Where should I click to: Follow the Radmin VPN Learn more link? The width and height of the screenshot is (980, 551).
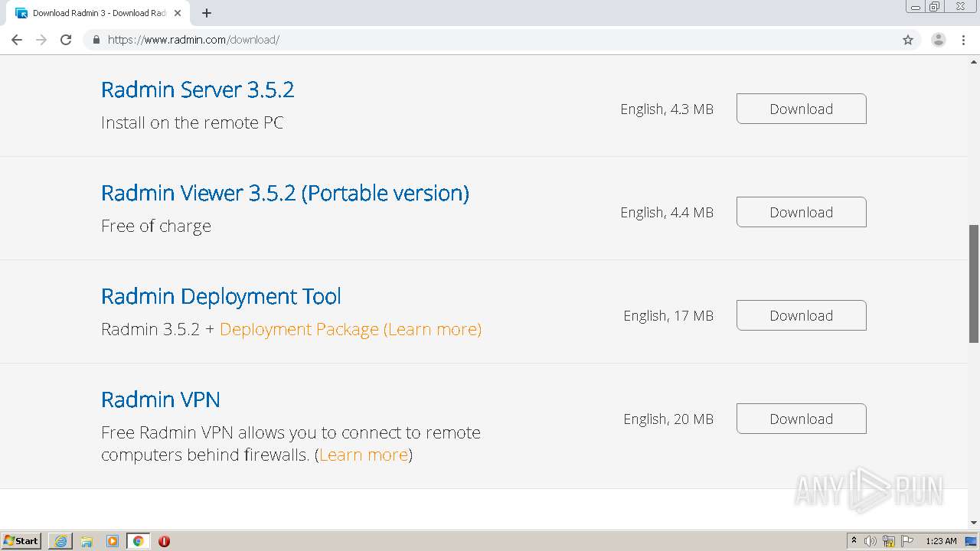pyautogui.click(x=364, y=455)
